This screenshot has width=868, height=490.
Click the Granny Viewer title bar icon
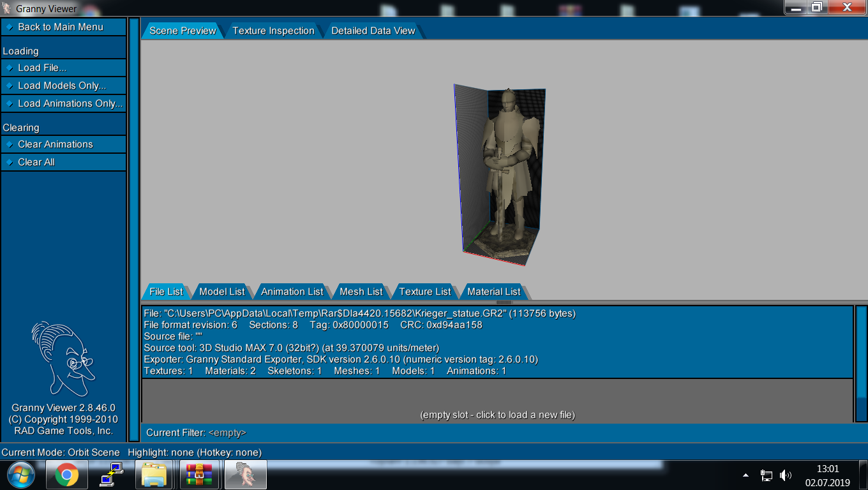click(7, 8)
